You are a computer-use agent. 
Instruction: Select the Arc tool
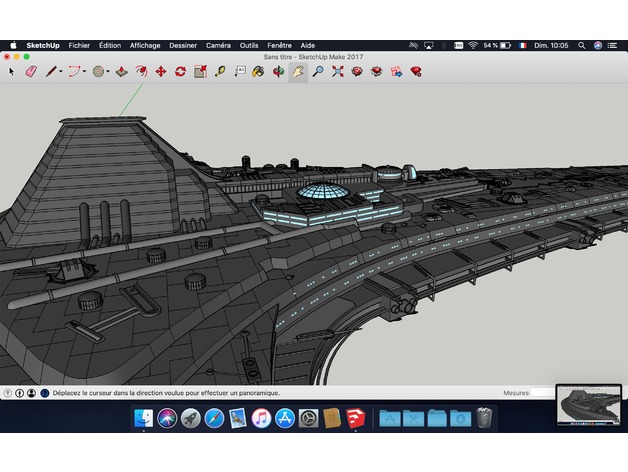(74, 72)
